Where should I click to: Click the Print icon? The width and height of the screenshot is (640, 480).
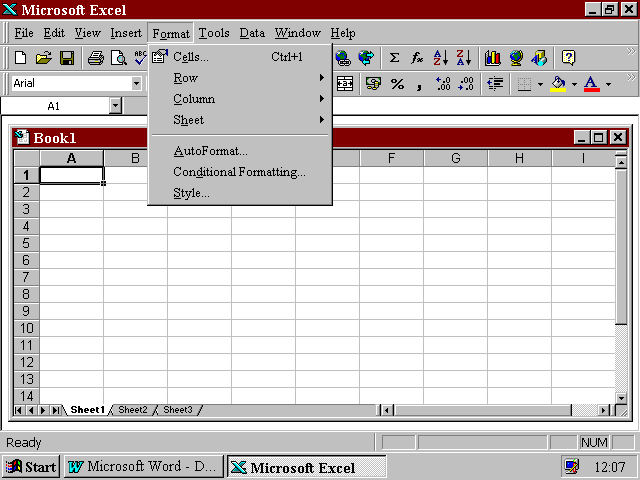pos(96,58)
